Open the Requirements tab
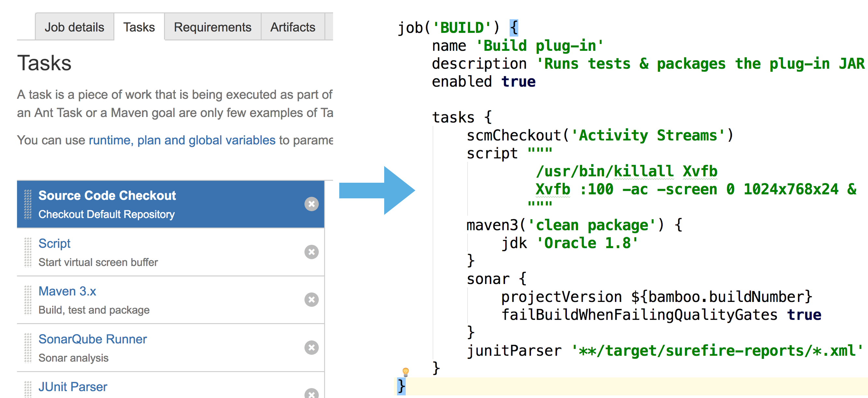Viewport: 868px width, 398px height. point(212,27)
